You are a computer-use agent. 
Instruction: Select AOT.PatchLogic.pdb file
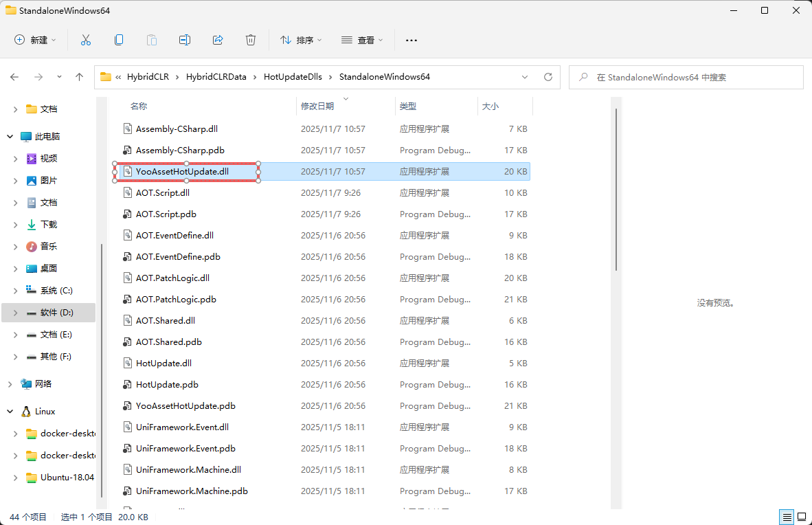coord(176,300)
